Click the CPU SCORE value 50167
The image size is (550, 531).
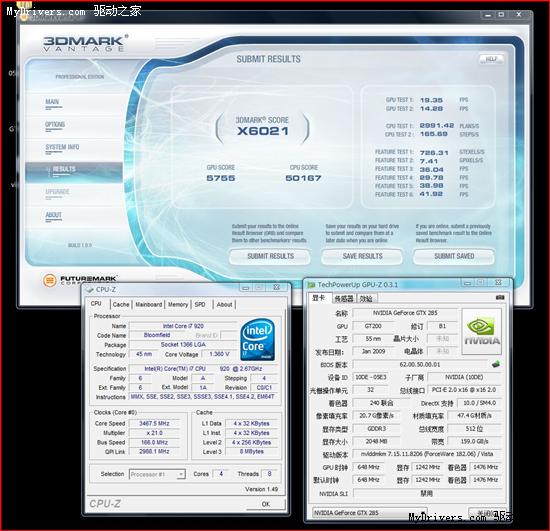point(303,178)
